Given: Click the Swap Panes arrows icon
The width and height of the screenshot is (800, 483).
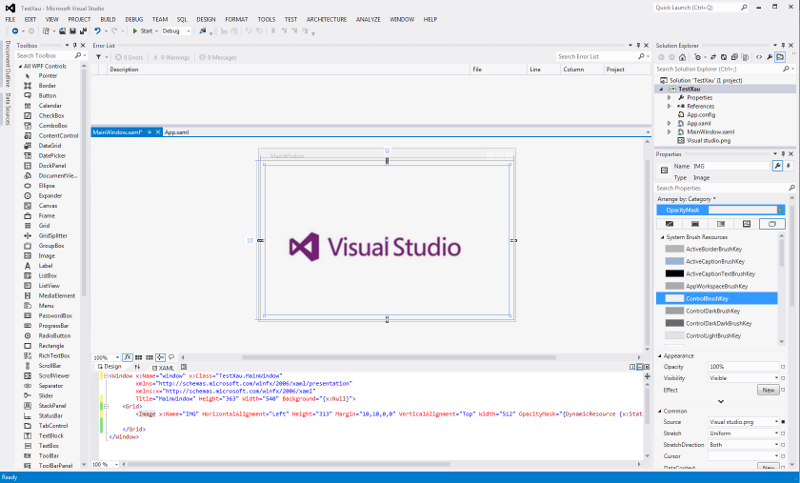Looking at the screenshot, I should tap(137, 367).
